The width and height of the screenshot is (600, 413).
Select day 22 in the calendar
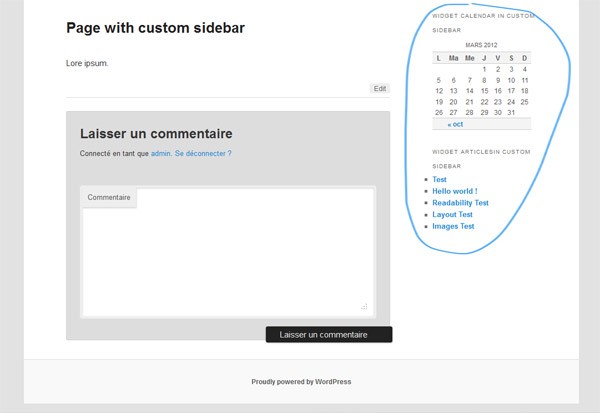(x=484, y=102)
